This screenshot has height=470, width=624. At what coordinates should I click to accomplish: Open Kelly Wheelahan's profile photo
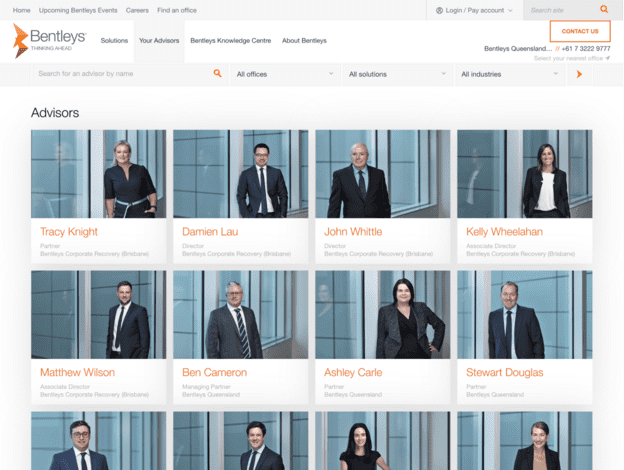[x=525, y=174]
